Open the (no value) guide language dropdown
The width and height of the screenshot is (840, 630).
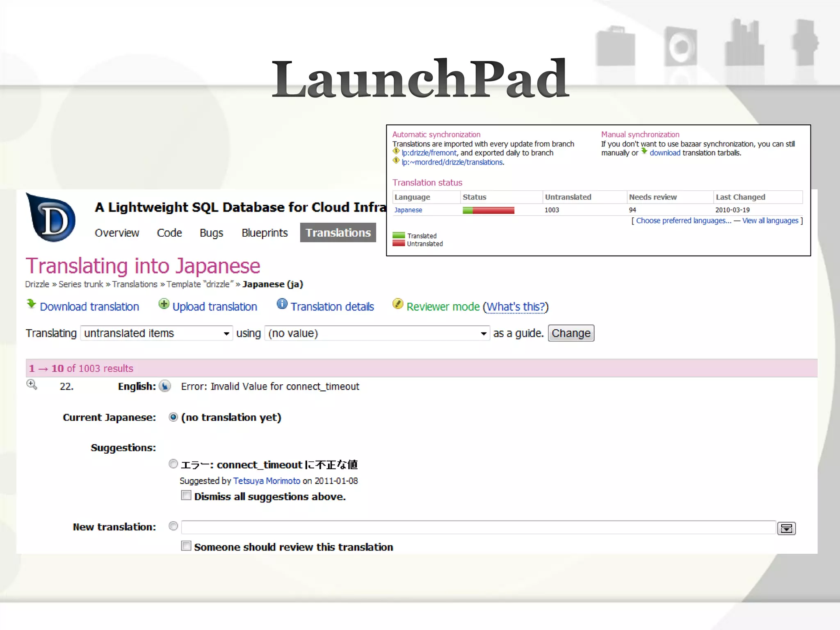coord(377,333)
